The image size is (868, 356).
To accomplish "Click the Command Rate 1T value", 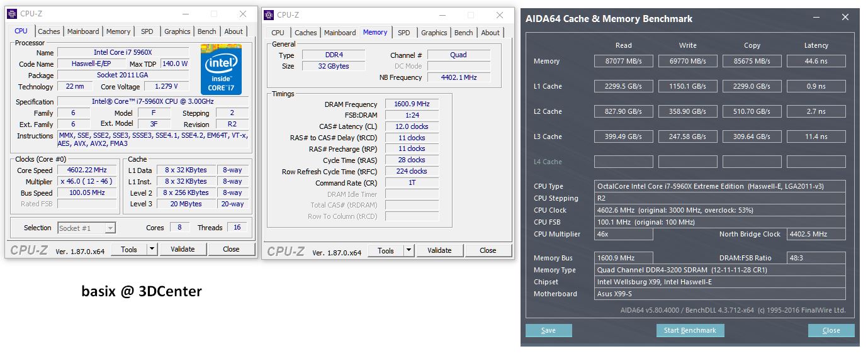I will [412, 182].
